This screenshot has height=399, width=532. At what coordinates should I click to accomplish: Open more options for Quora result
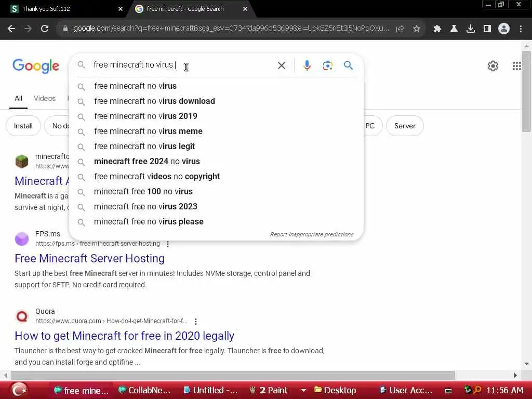click(x=196, y=321)
